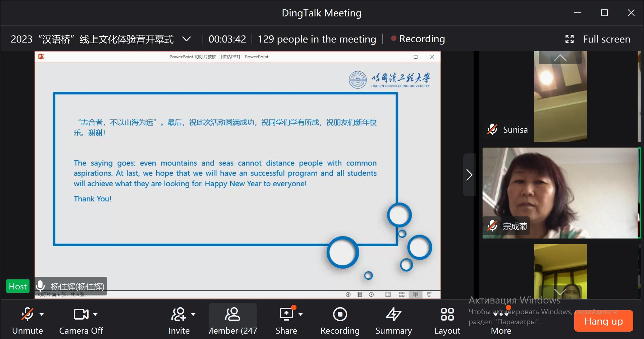
Task: Click the presenter name label 杨佳辉
Action: pyautogui.click(x=77, y=287)
